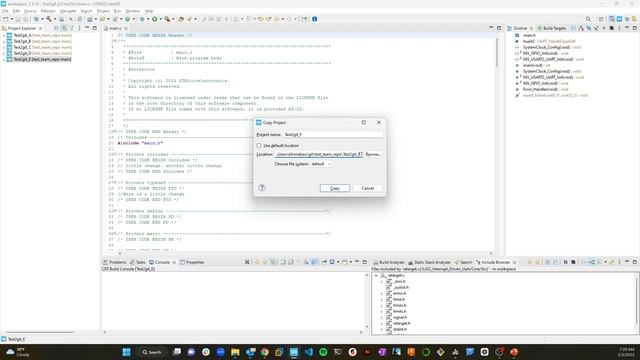The image size is (640, 360).
Task: Click Browse button next to Location
Action: click(x=373, y=154)
